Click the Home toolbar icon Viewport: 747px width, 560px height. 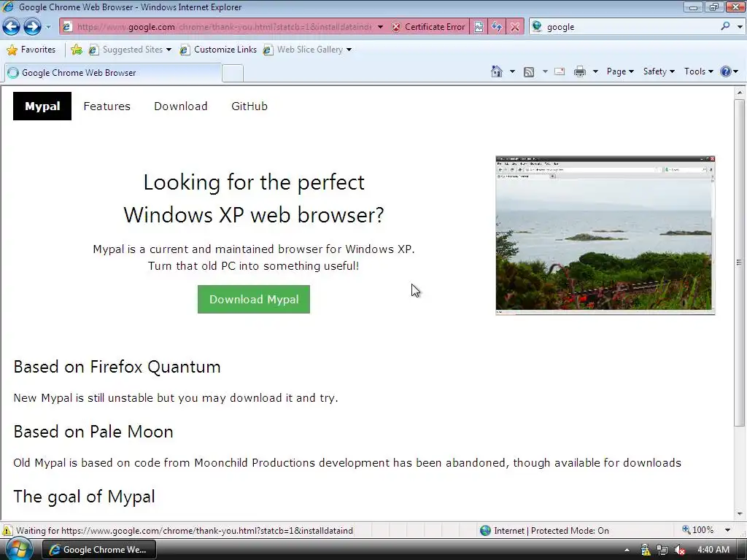(x=496, y=71)
